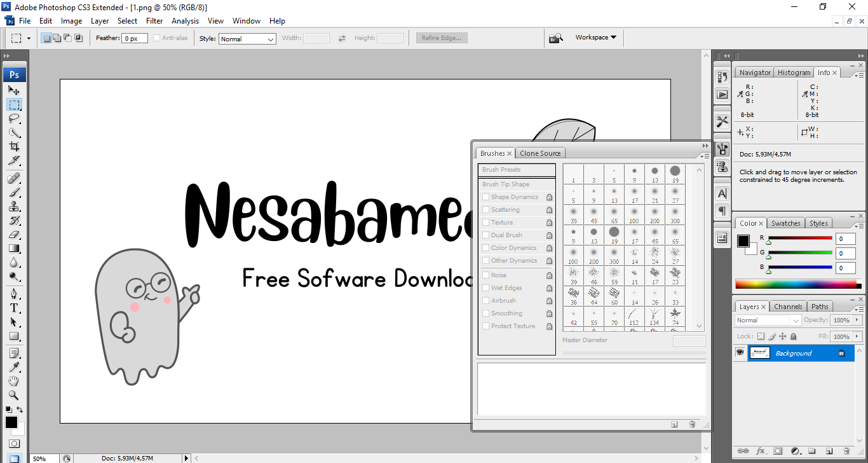Open the Style dropdown set to Normal
868x463 pixels.
247,39
